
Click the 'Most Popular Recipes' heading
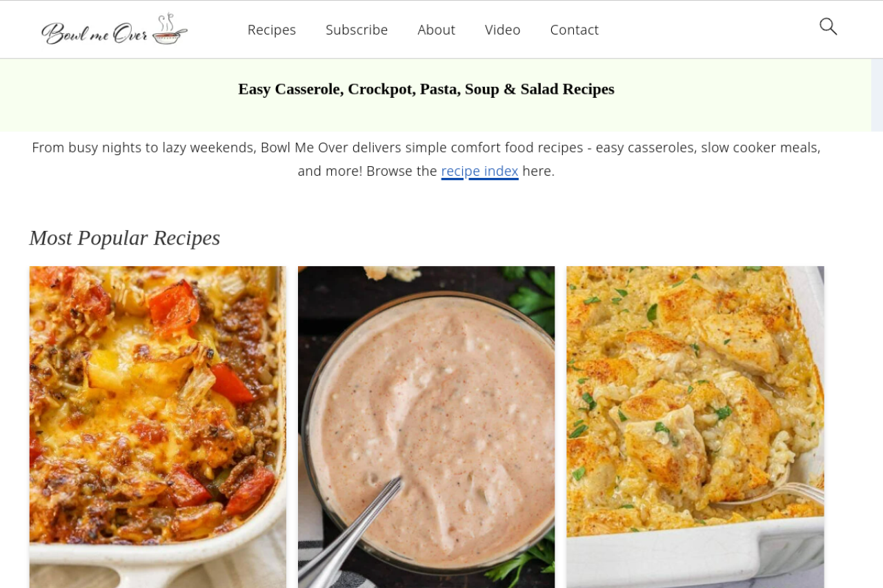tap(125, 238)
